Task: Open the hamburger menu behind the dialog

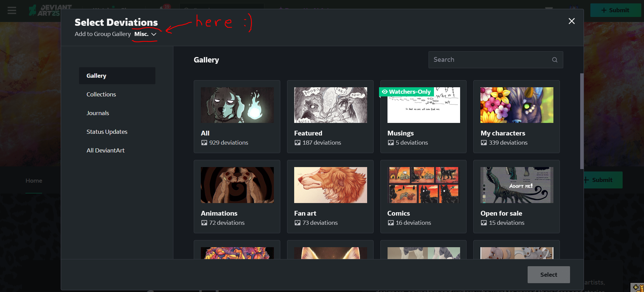Action: click(12, 11)
